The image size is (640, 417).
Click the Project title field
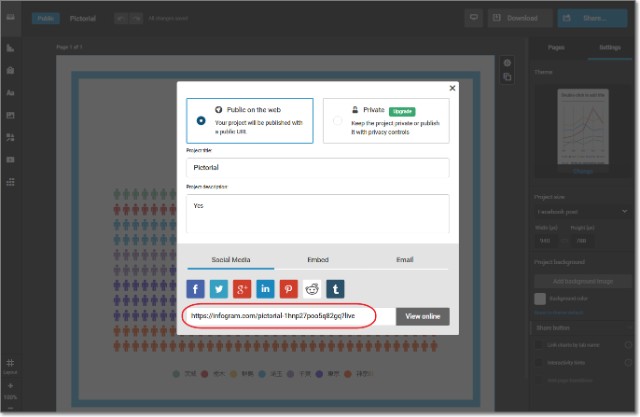pos(317,168)
